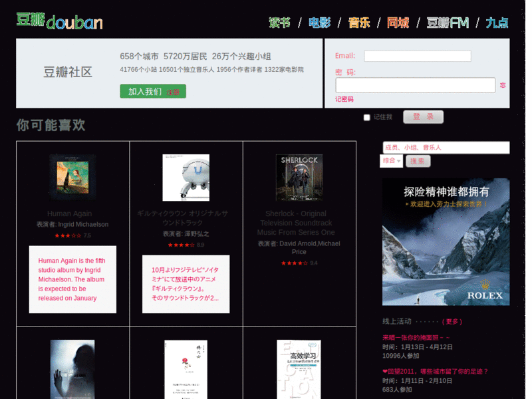The height and width of the screenshot is (399, 532).
Task: Open the Human Again album cover
Action: pos(72,178)
